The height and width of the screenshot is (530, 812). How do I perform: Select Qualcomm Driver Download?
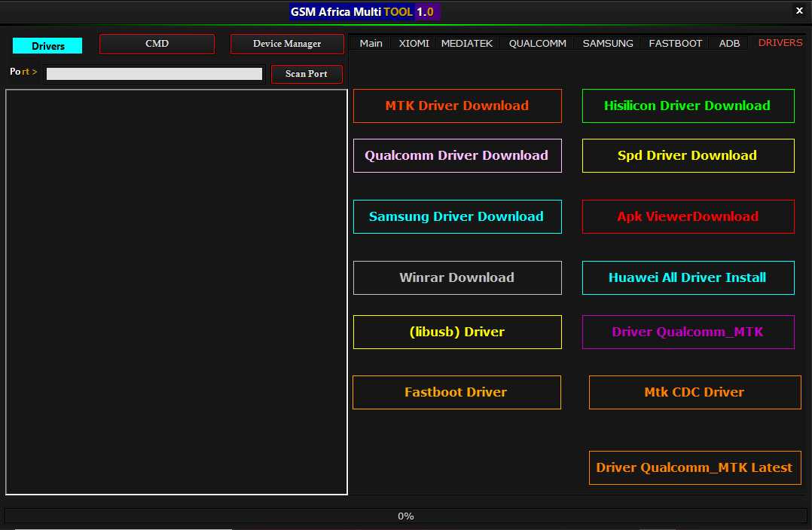click(457, 155)
